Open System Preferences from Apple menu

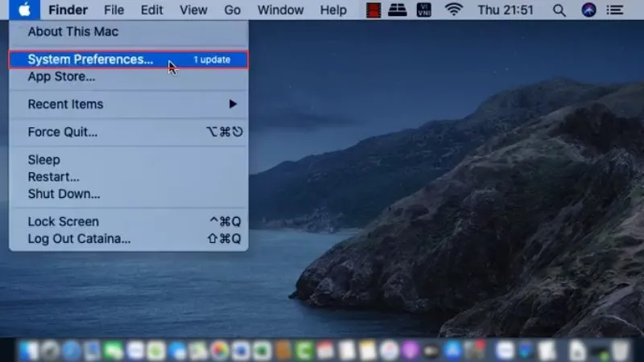coord(90,60)
